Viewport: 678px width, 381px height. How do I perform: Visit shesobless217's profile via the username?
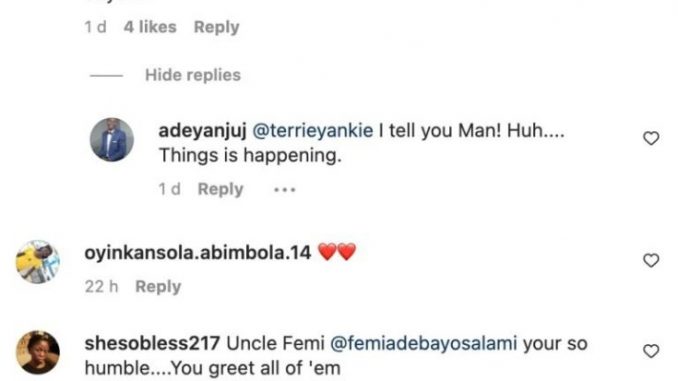[x=152, y=344]
